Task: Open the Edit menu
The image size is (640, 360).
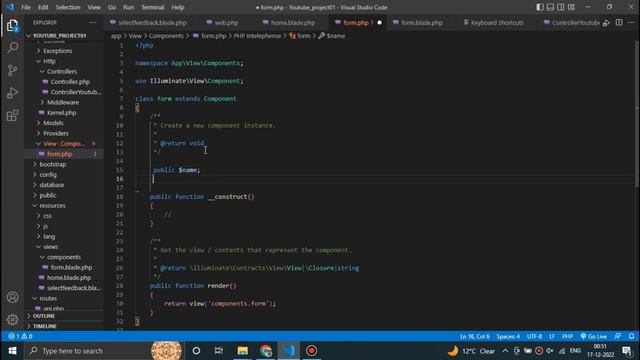Action: coord(43,7)
